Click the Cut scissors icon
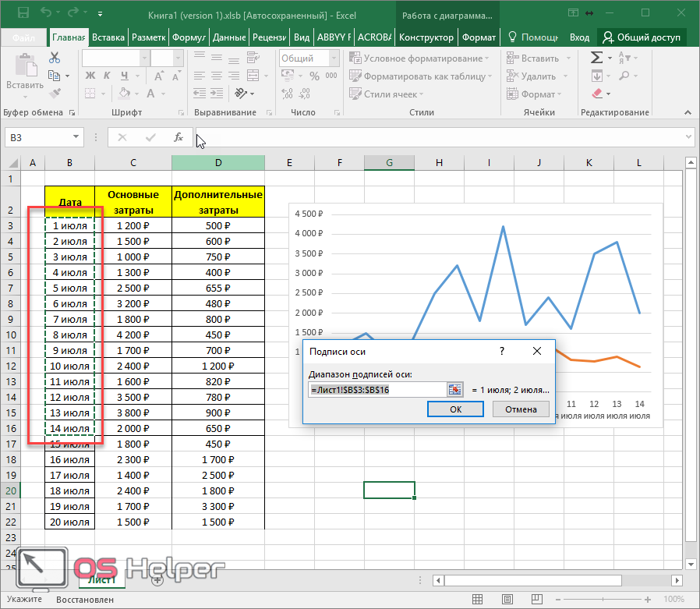This screenshot has width=700, height=609. tap(55, 58)
